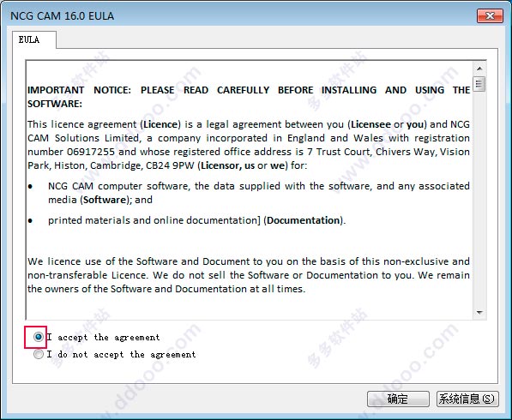Click the 'IMPORTANT NOTICE: PLEASE READ CAREFULLY' heading
This screenshot has width=512, height=420.
(249, 97)
